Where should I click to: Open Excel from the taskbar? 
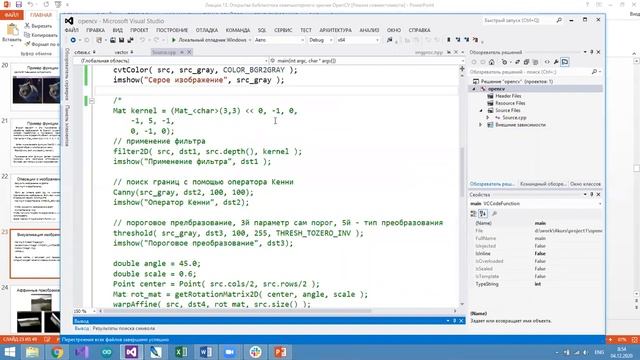pos(181,352)
